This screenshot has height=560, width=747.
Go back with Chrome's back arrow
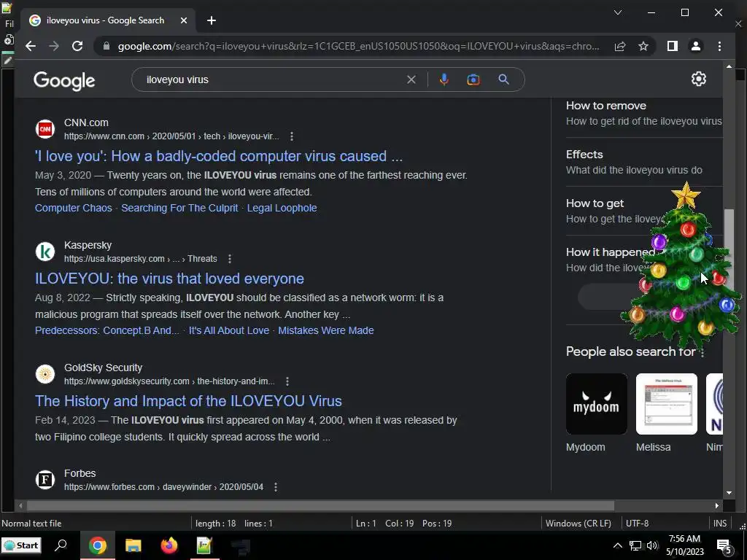tap(31, 46)
